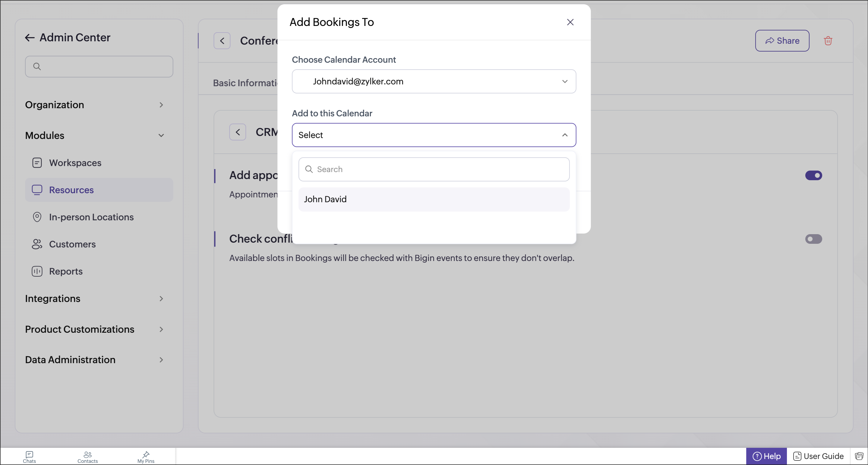This screenshot has width=868, height=465.
Task: Click the Admin Center back arrow
Action: click(30, 38)
